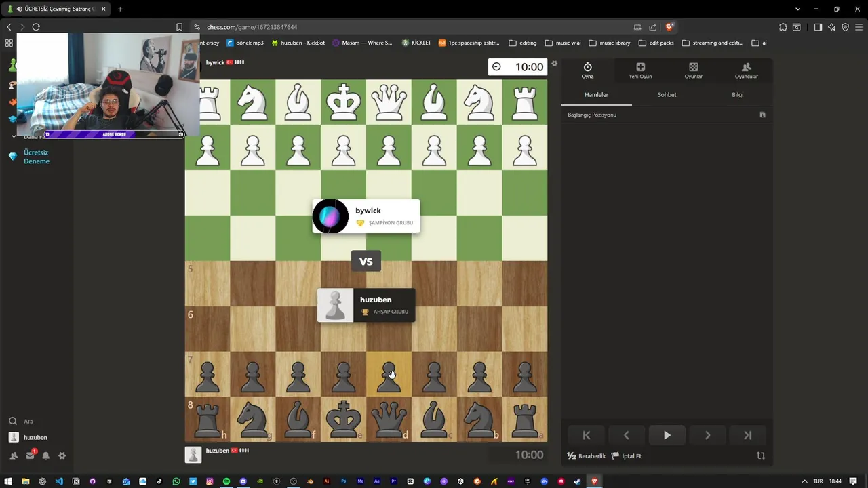Open huzuben profile in sidebar
Viewport: 868px width, 488px height.
(28, 437)
